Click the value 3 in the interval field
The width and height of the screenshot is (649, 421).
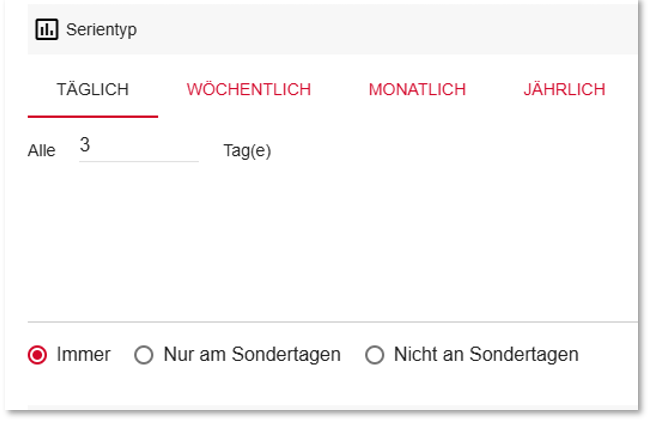tap(85, 146)
